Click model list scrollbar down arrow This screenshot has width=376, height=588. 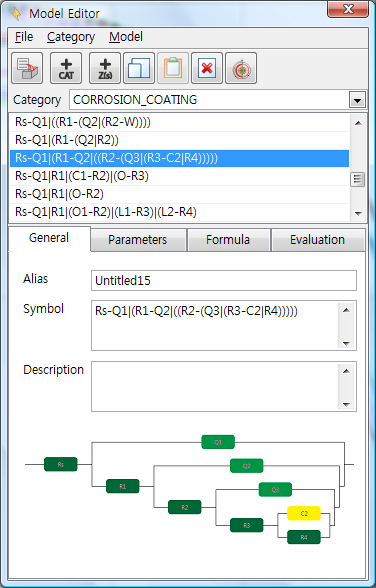tap(358, 213)
